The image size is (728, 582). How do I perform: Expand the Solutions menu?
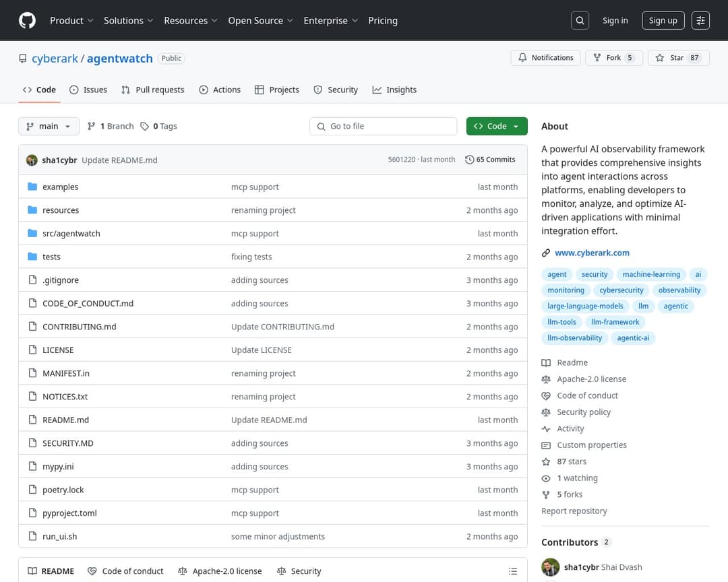(128, 20)
